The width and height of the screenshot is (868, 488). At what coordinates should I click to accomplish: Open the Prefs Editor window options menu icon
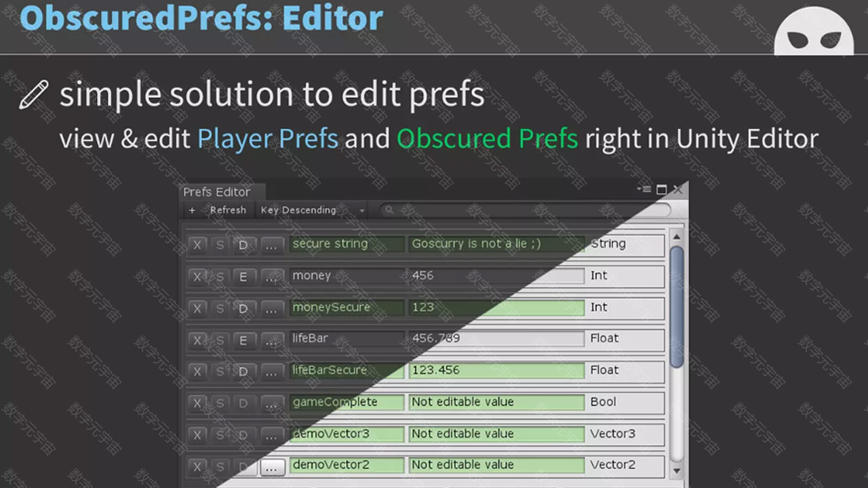[644, 190]
